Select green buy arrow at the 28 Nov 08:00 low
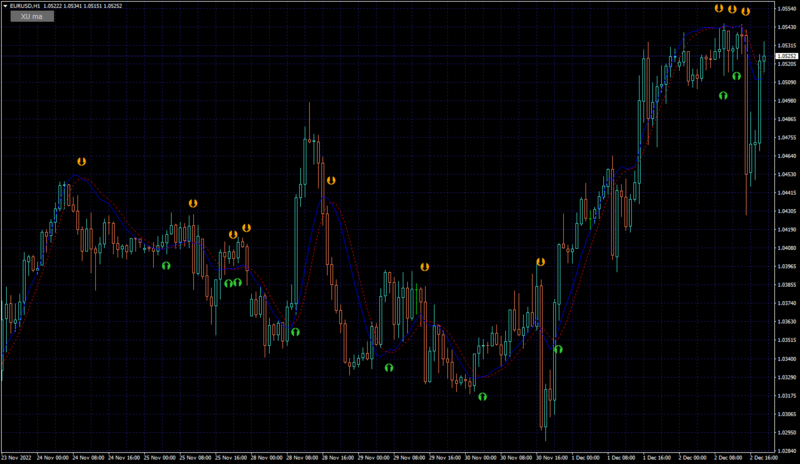This screenshot has width=800, height=464. (x=295, y=332)
